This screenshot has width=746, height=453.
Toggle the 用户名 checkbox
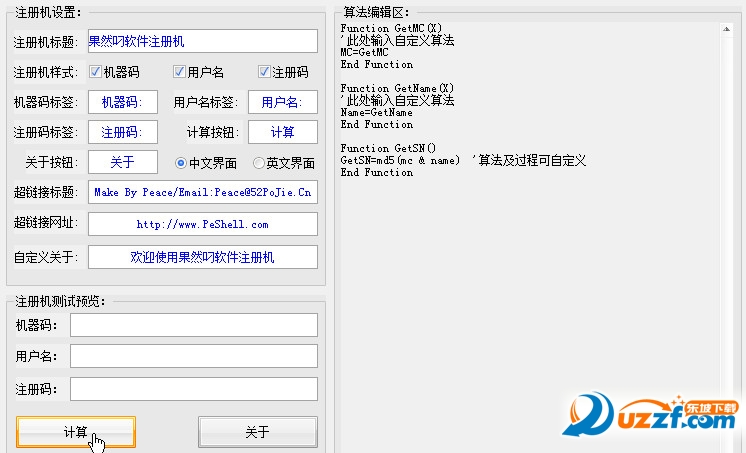pyautogui.click(x=179, y=72)
